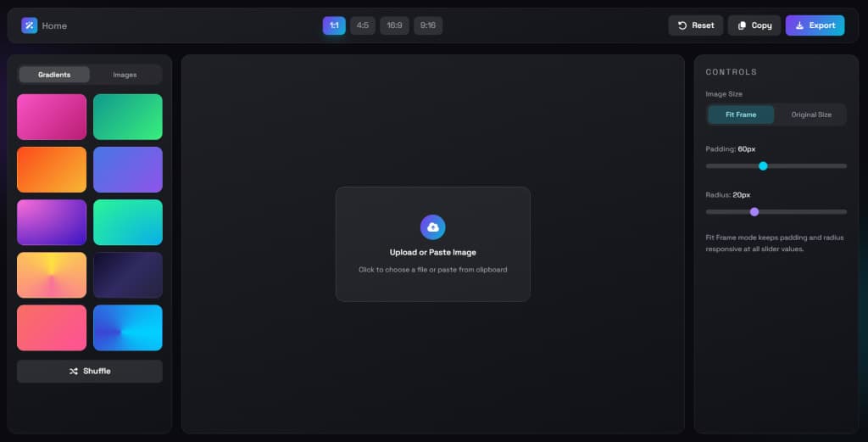Click the Copy button
This screenshot has height=442, width=868.
point(754,25)
